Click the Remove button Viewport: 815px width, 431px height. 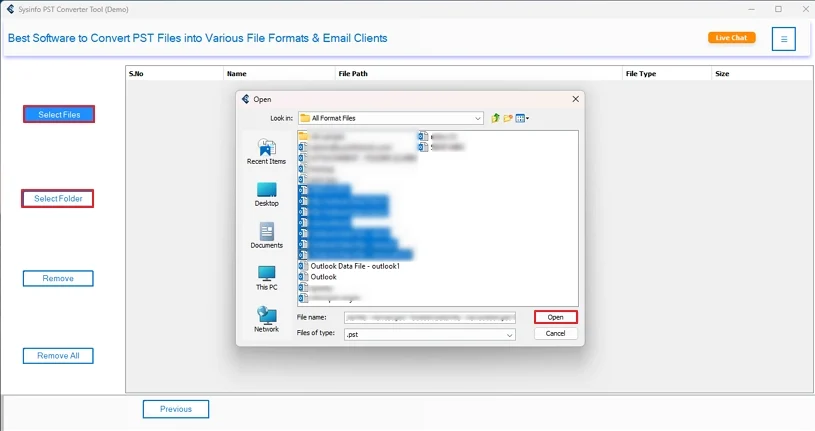pyautogui.click(x=58, y=279)
